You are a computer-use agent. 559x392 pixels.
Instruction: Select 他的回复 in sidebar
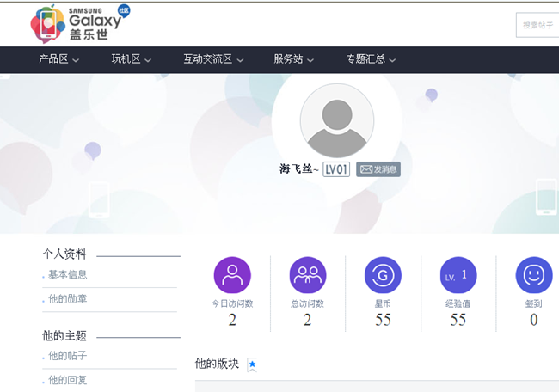click(67, 380)
